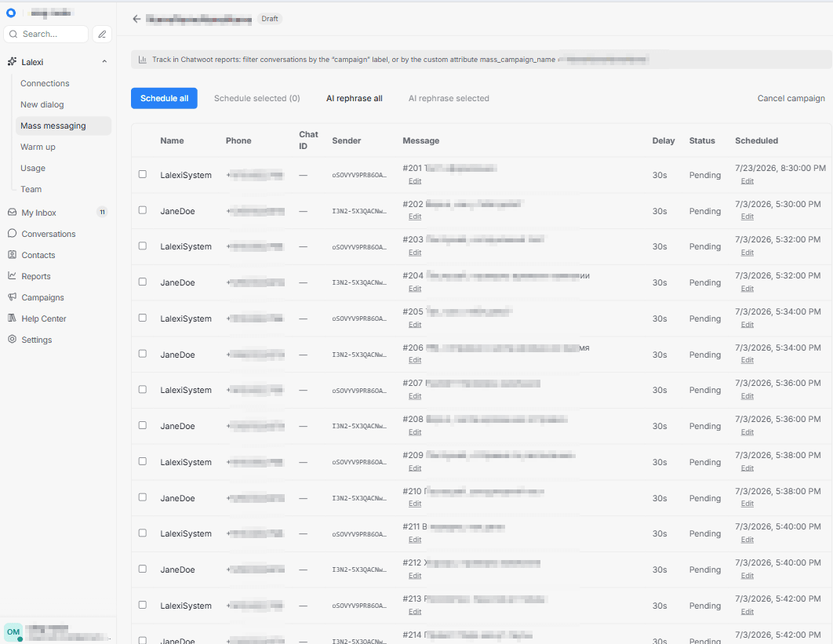The width and height of the screenshot is (833, 644).
Task: Click the Search input field
Action: click(46, 34)
